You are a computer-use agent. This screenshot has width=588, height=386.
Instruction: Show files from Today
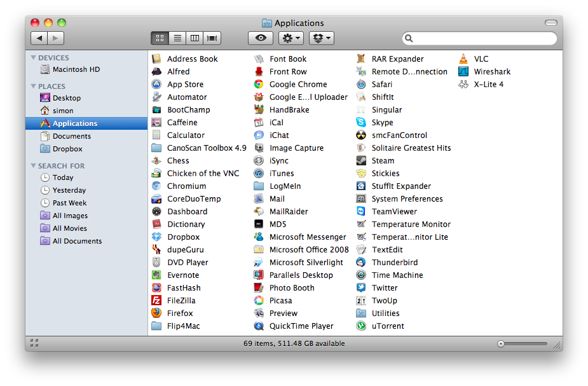click(x=86, y=177)
